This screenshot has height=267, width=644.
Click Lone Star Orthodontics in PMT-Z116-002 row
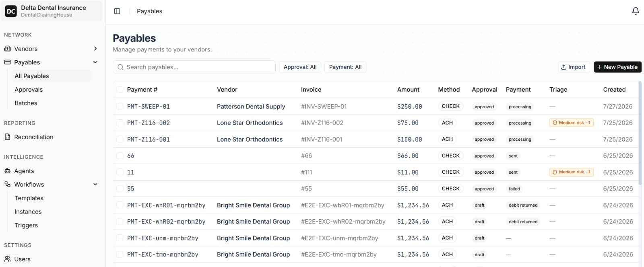pyautogui.click(x=250, y=123)
